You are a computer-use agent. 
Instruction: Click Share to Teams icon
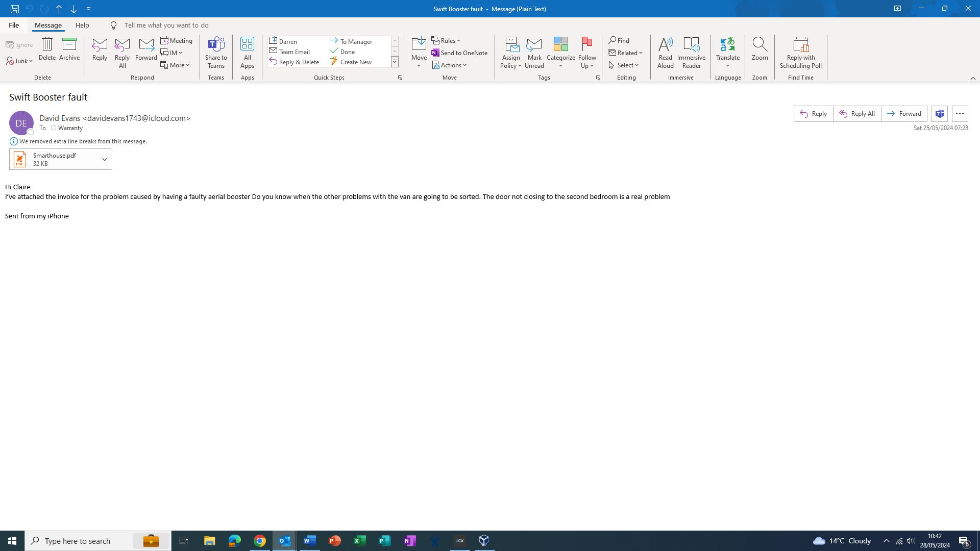pos(216,45)
